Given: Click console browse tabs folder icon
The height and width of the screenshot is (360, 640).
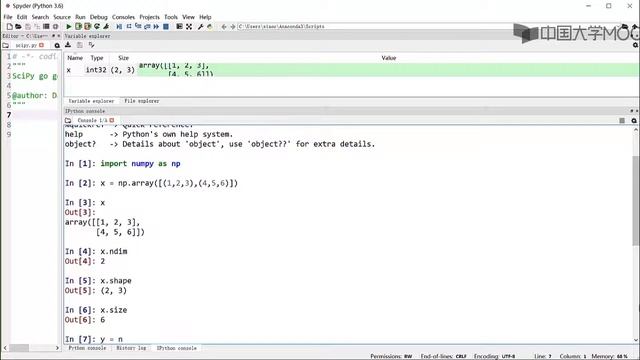Looking at the screenshot, I should (68, 120).
